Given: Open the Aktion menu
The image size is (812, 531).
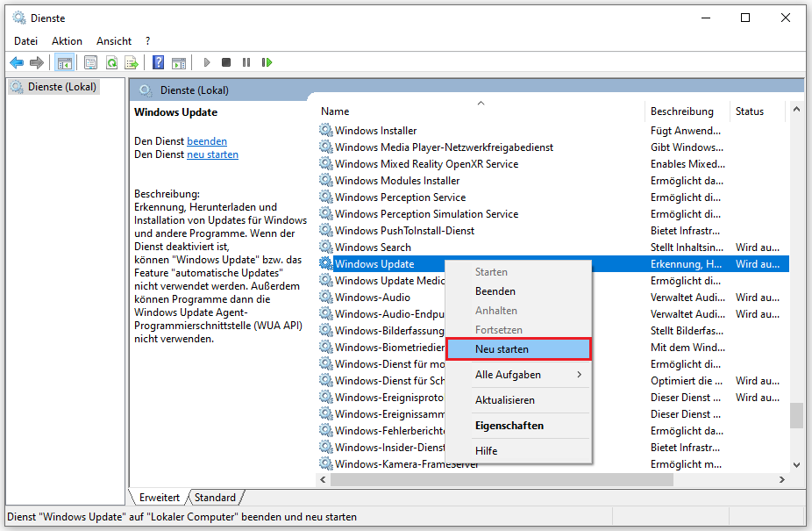Looking at the screenshot, I should (67, 41).
